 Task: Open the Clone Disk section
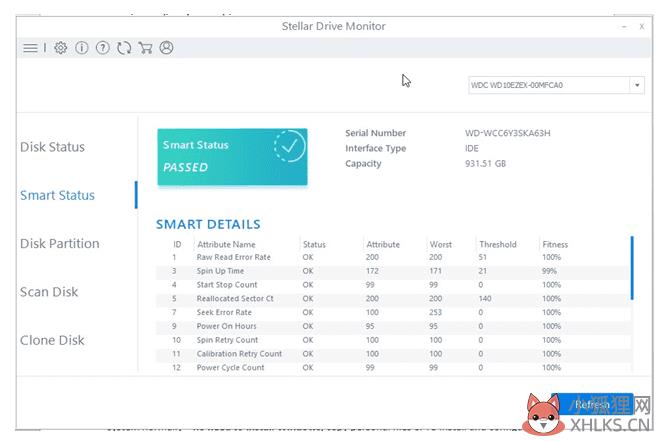(x=52, y=340)
